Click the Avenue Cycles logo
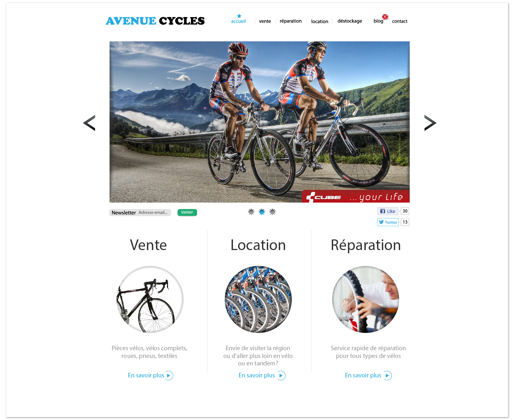The image size is (517, 420). 155,21
